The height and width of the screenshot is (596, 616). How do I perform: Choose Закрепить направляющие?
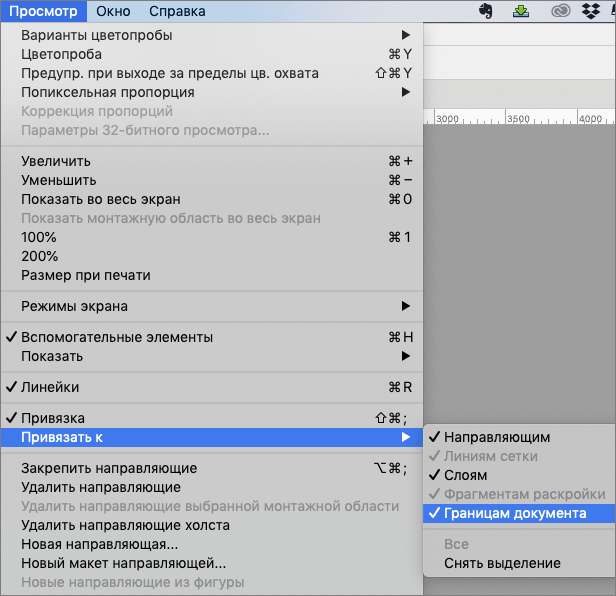pyautogui.click(x=212, y=468)
